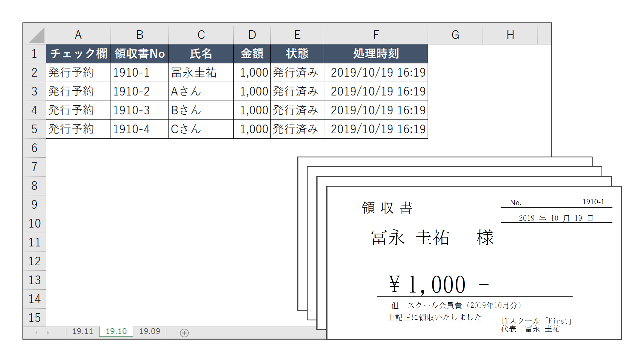Select the 1,000 amount in row 2
Viewport: 644px width, 362px height.
pyautogui.click(x=252, y=73)
